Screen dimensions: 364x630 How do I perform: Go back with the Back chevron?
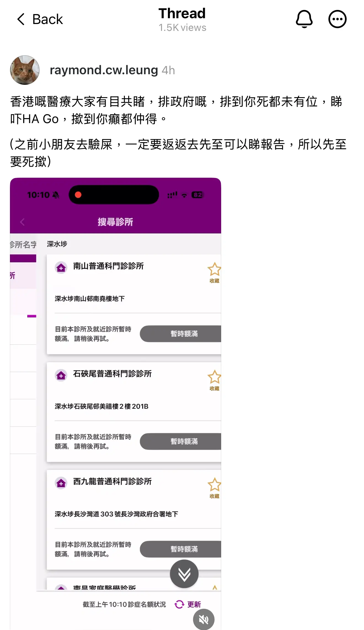point(40,19)
